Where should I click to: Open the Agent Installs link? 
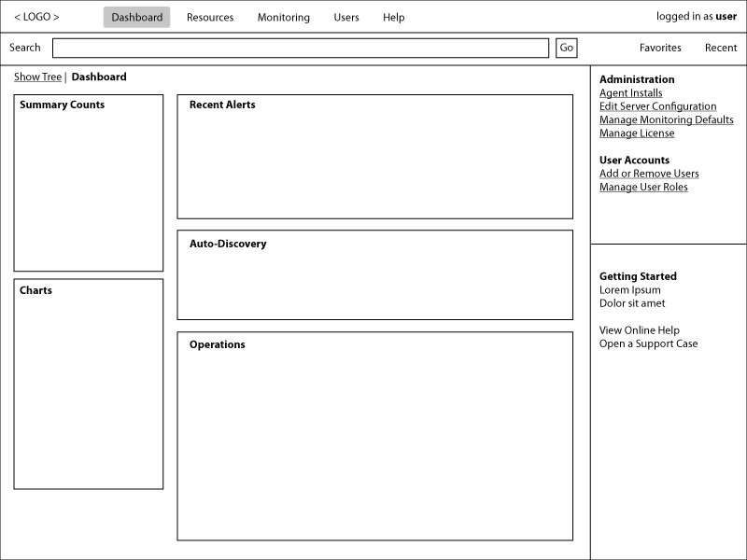[x=631, y=92]
